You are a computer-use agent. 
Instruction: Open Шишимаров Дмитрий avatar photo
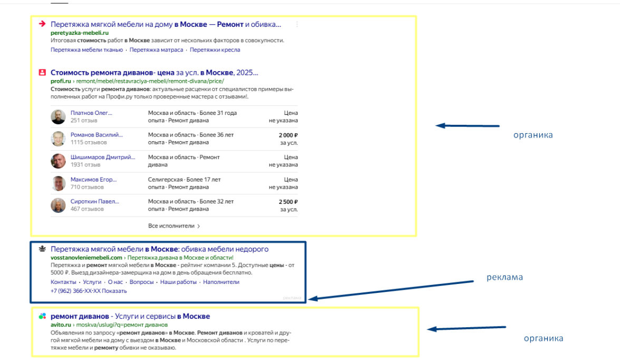[x=58, y=161]
